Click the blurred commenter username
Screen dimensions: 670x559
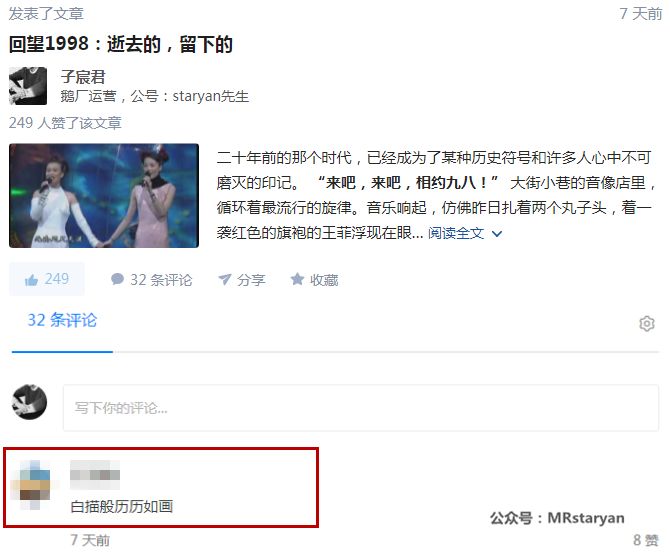tap(95, 475)
